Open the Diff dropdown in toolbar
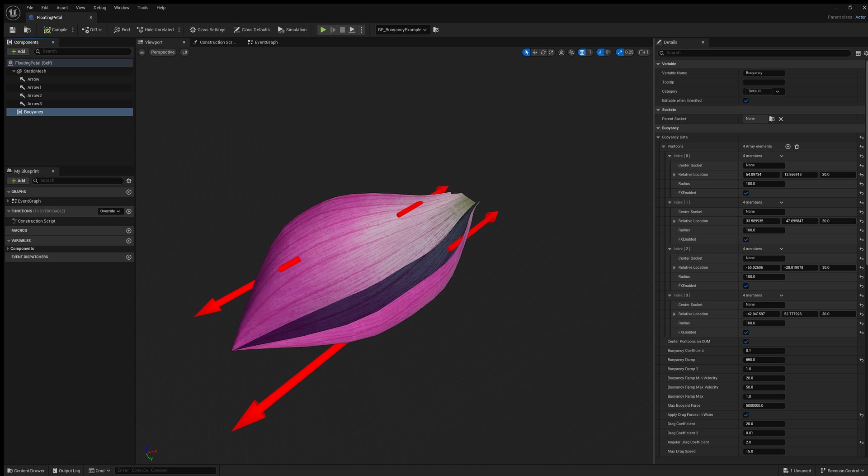This screenshot has width=868, height=476. pyautogui.click(x=92, y=30)
